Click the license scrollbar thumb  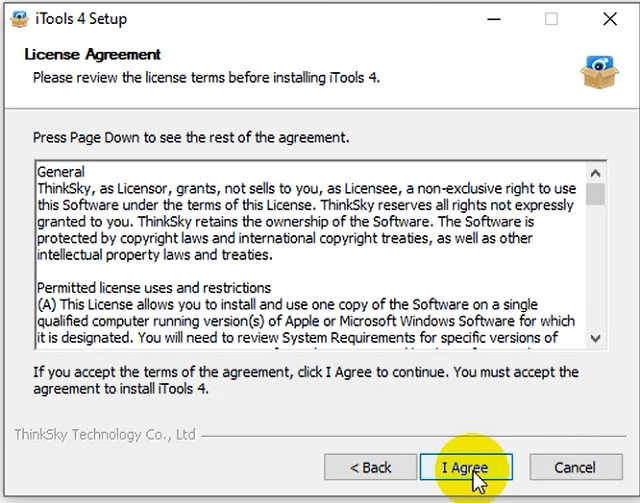596,194
